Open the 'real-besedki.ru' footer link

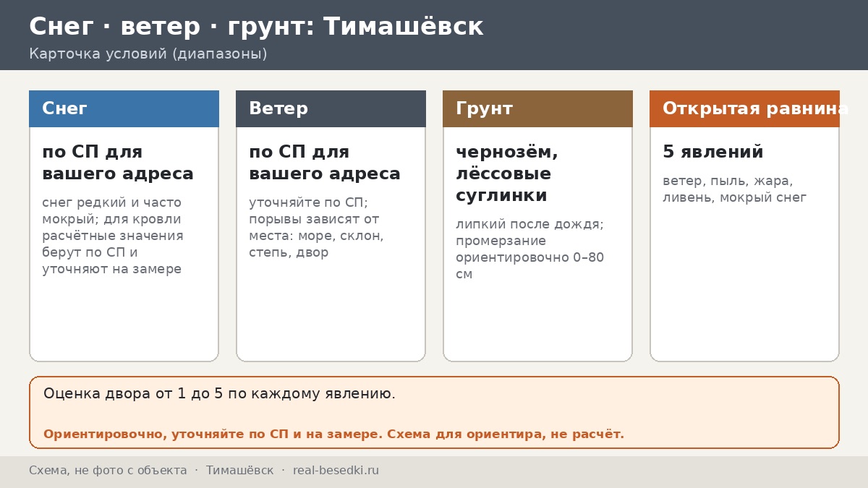[x=336, y=471]
